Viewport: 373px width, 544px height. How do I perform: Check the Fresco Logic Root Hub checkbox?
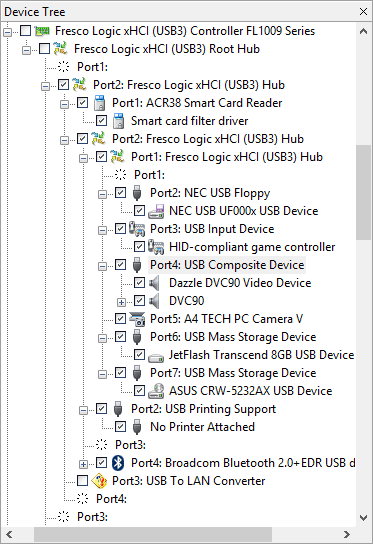[x=44, y=49]
